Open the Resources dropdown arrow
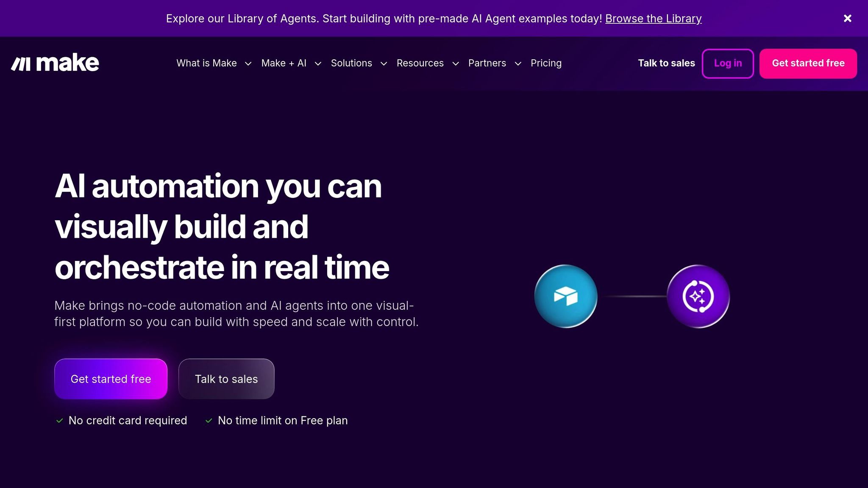The height and width of the screenshot is (488, 868). pyautogui.click(x=456, y=64)
